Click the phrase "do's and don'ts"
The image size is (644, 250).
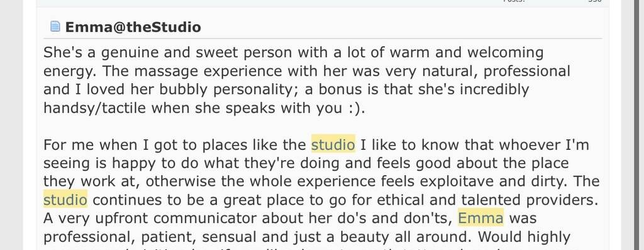(409, 218)
